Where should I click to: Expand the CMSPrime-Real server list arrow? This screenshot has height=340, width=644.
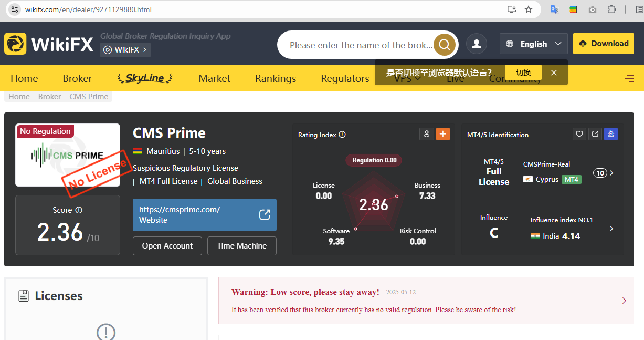point(611,173)
